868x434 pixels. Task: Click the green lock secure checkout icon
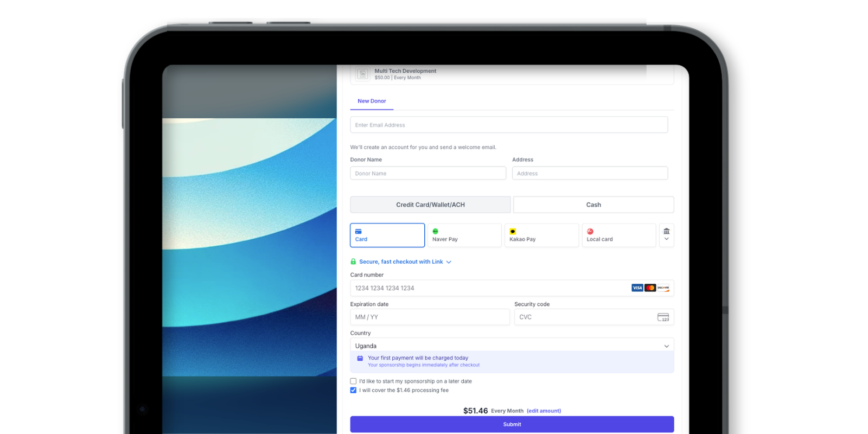pos(353,261)
